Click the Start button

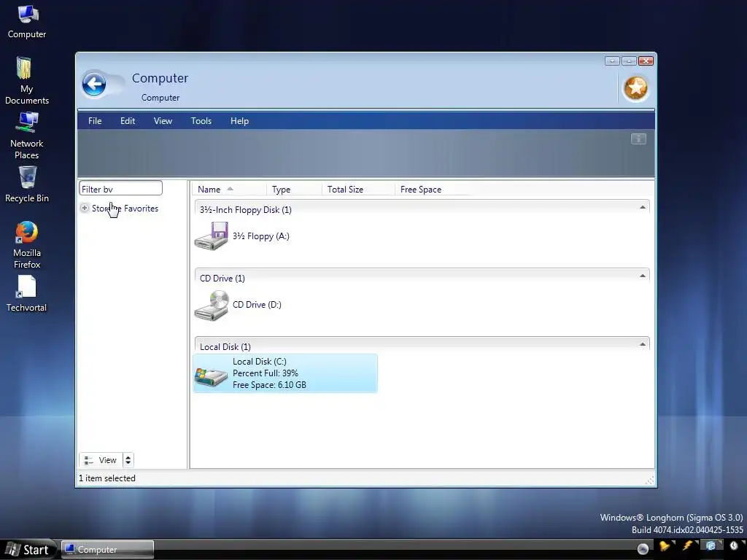pyautogui.click(x=28, y=550)
